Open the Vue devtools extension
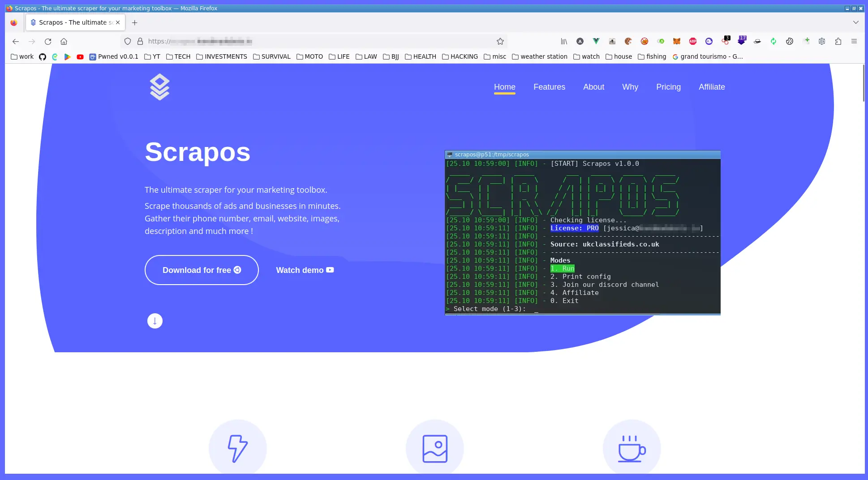 596,41
